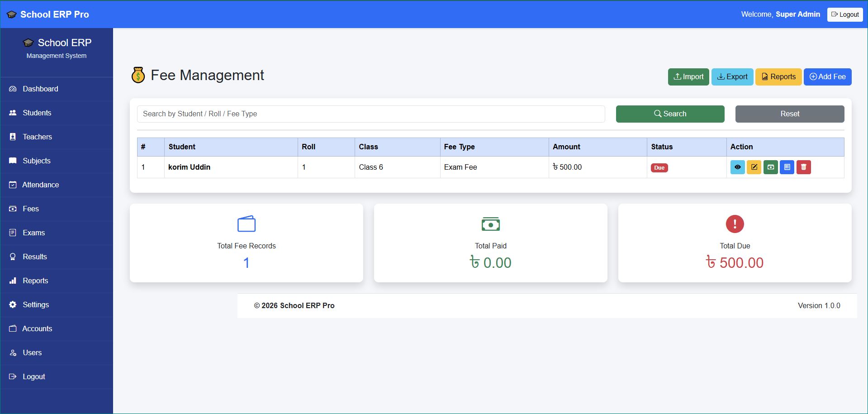Open Dashboard from the sidebar
This screenshot has width=868, height=414.
57,89
